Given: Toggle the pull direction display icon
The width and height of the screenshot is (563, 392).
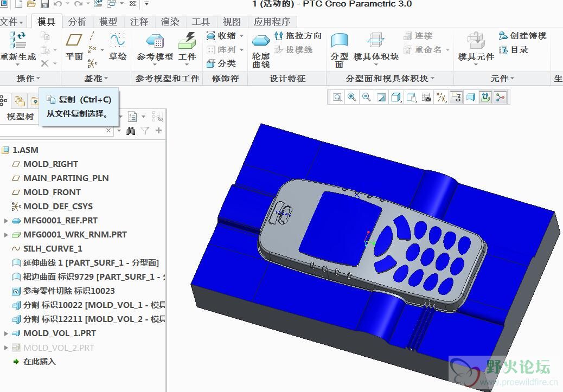Looking at the screenshot, I should pos(485,97).
